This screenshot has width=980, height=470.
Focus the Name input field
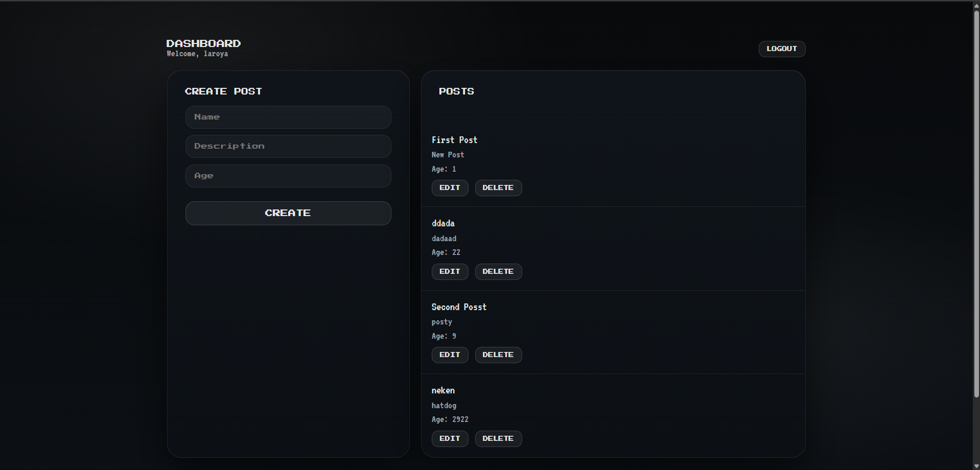click(288, 117)
